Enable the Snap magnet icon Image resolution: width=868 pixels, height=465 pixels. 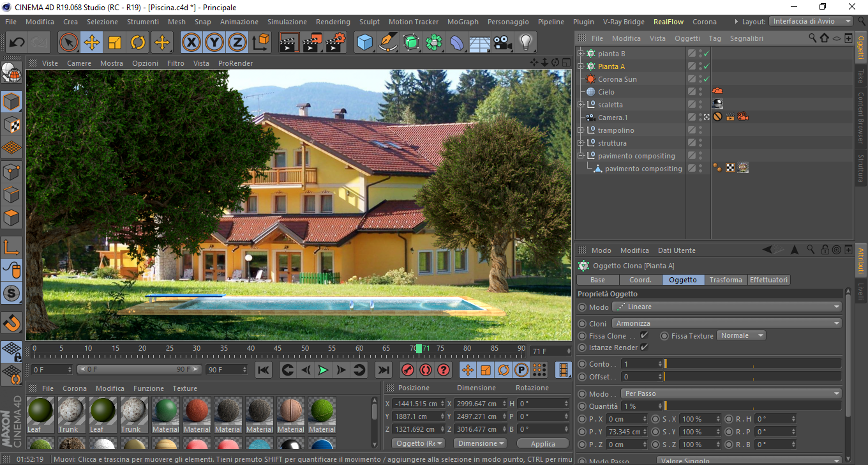pyautogui.click(x=11, y=323)
